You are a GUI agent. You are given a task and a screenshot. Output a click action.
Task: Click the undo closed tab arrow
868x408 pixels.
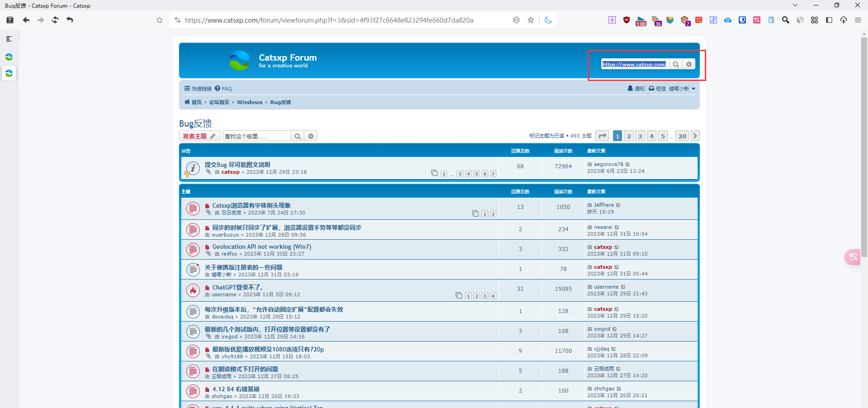[x=70, y=20]
